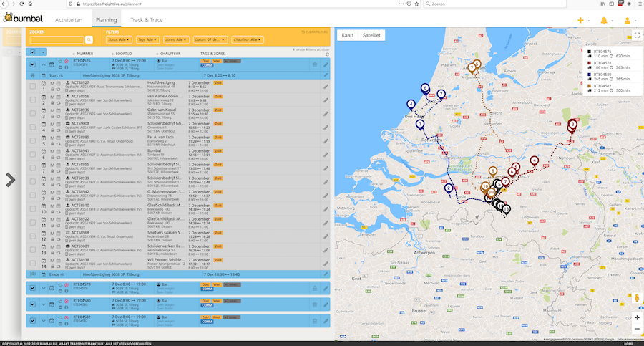Click RTE04578 route in map legend

(609, 65)
